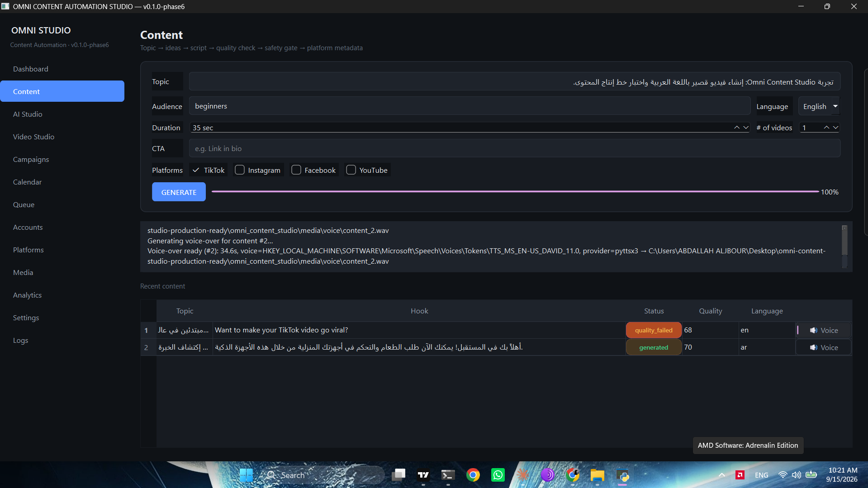Focus the CTA input field
The height and width of the screenshot is (488, 868).
coord(515,148)
